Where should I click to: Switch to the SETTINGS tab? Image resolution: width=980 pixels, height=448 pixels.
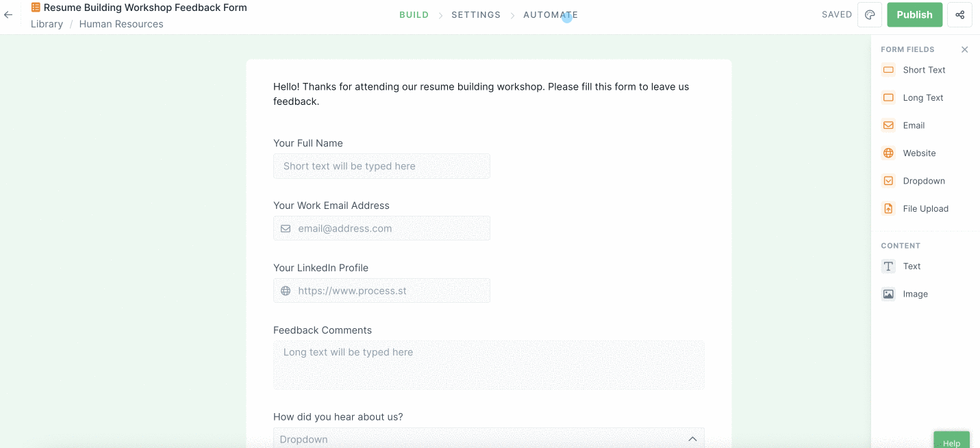(476, 14)
